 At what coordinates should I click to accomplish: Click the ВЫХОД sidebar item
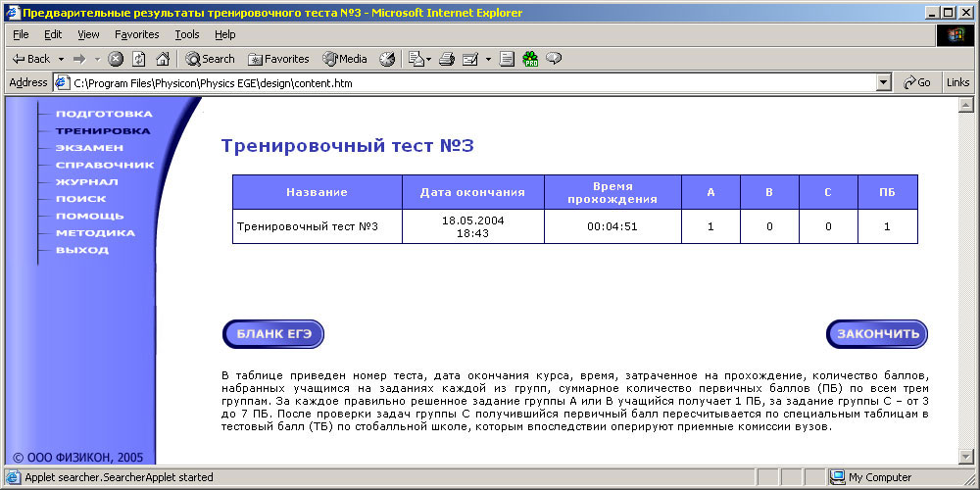coord(82,250)
